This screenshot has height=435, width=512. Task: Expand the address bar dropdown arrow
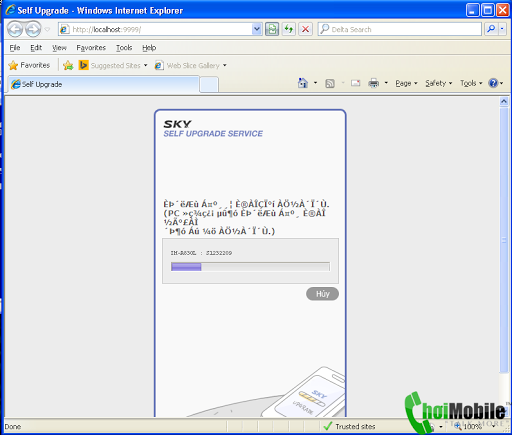257,29
